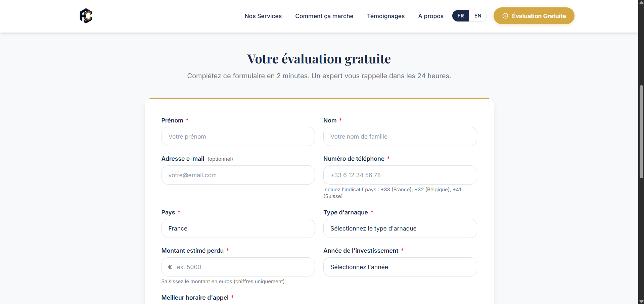Focus the Prénom input field
Viewport: 644px width, 304px height.
238,137
